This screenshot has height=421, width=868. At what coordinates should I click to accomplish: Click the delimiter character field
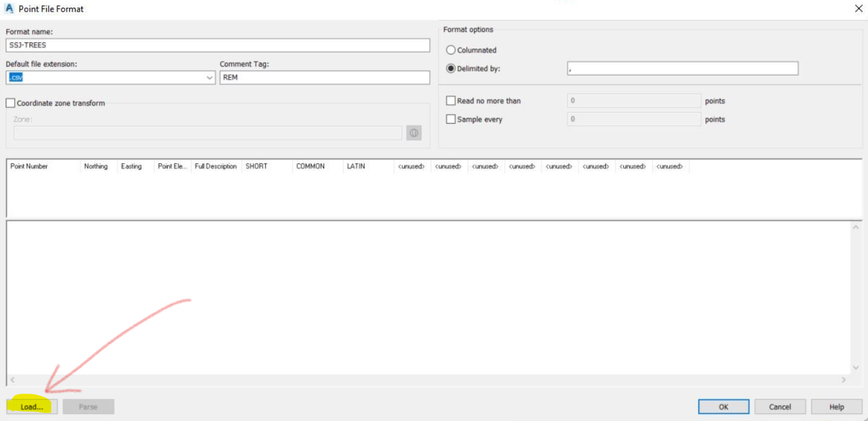[x=682, y=68]
